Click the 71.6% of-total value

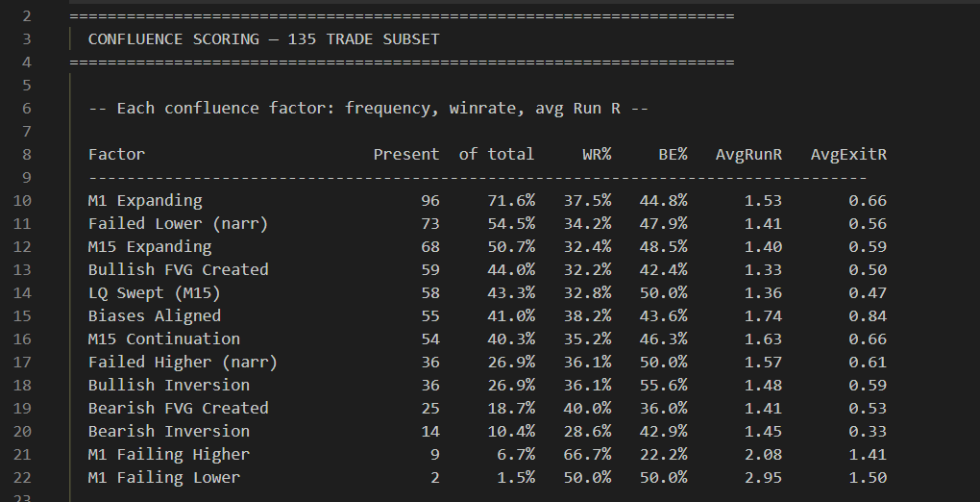(x=511, y=201)
